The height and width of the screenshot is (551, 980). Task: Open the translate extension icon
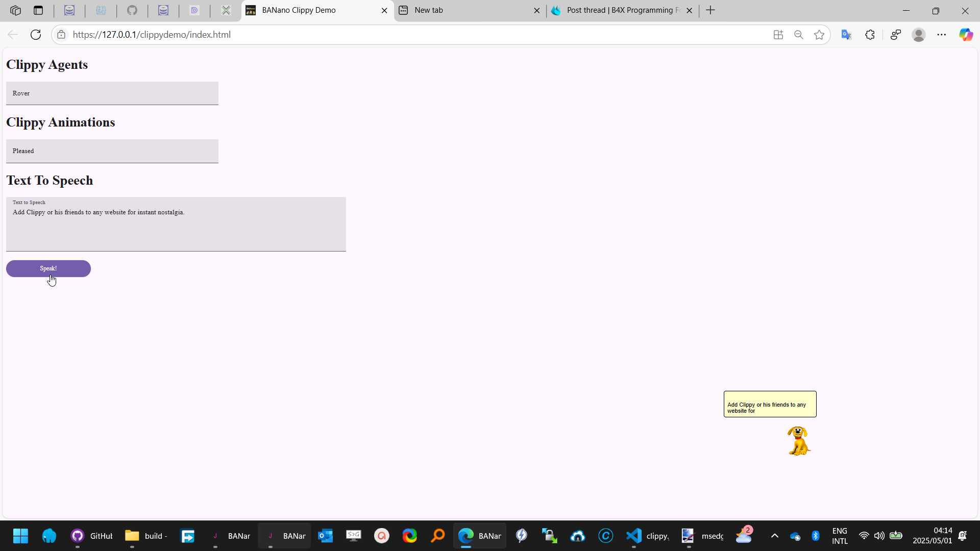click(846, 35)
